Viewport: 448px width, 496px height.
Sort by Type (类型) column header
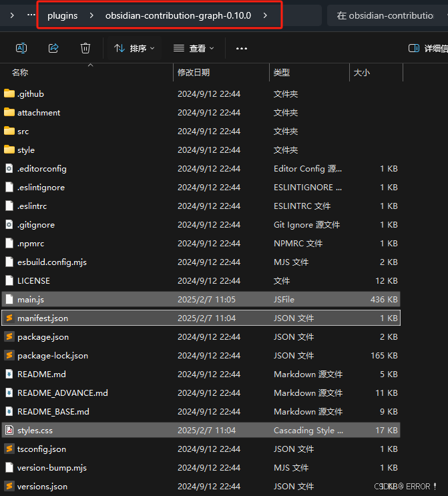point(281,73)
